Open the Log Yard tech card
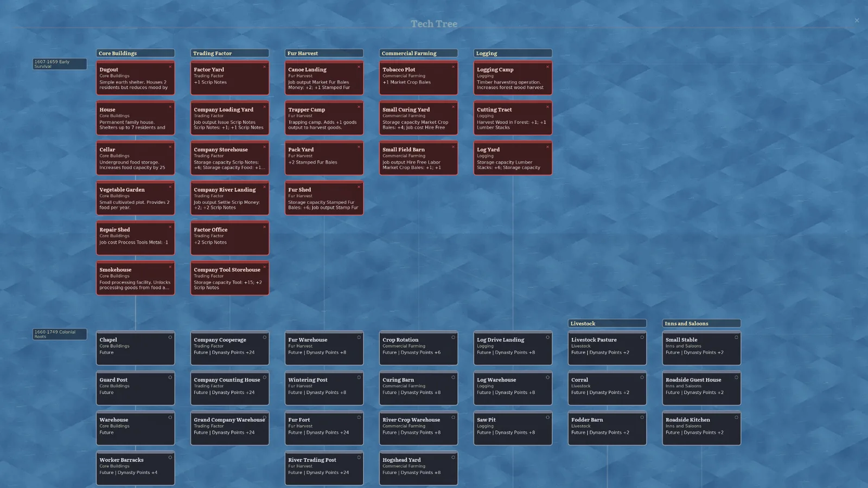The image size is (868, 488). click(x=513, y=158)
